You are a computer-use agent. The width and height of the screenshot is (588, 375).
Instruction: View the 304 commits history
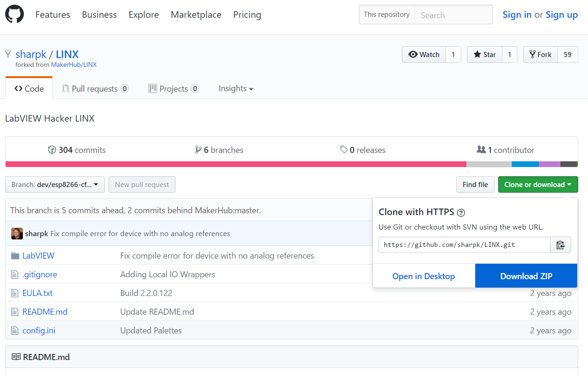pyautogui.click(x=77, y=150)
